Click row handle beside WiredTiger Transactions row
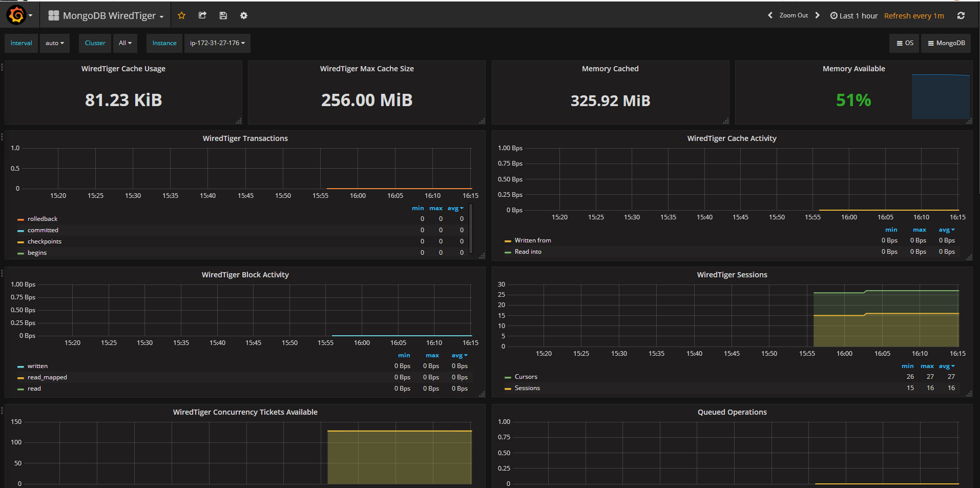 pyautogui.click(x=2, y=137)
